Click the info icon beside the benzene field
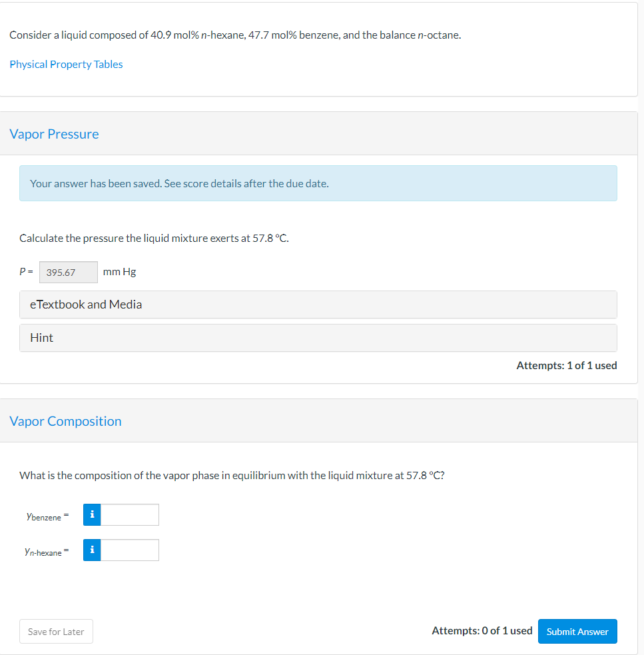 [x=92, y=514]
